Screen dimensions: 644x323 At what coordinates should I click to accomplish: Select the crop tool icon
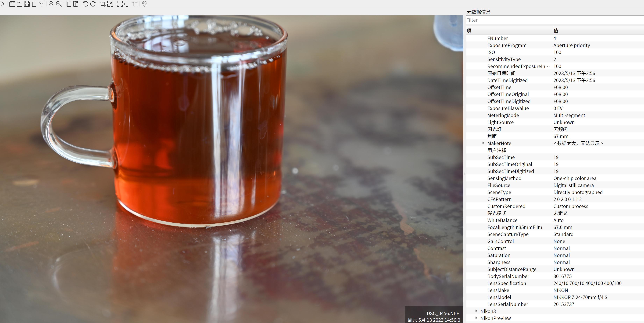tap(102, 4)
